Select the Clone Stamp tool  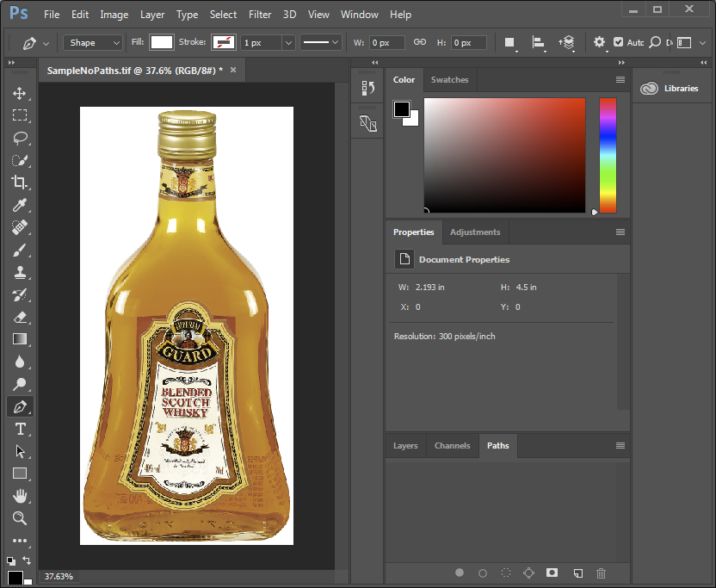pyautogui.click(x=19, y=272)
